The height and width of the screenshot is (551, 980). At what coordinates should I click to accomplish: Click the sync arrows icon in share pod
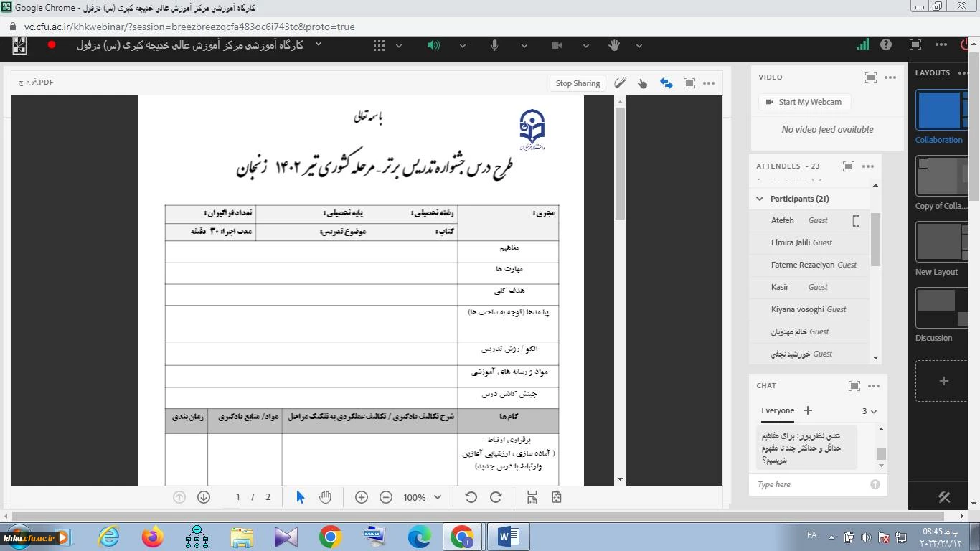tap(666, 83)
